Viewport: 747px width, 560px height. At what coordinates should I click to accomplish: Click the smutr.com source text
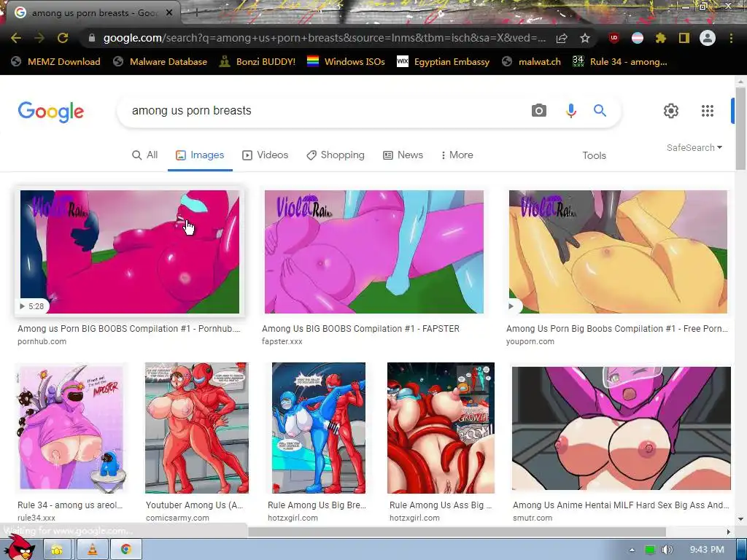pos(533,518)
